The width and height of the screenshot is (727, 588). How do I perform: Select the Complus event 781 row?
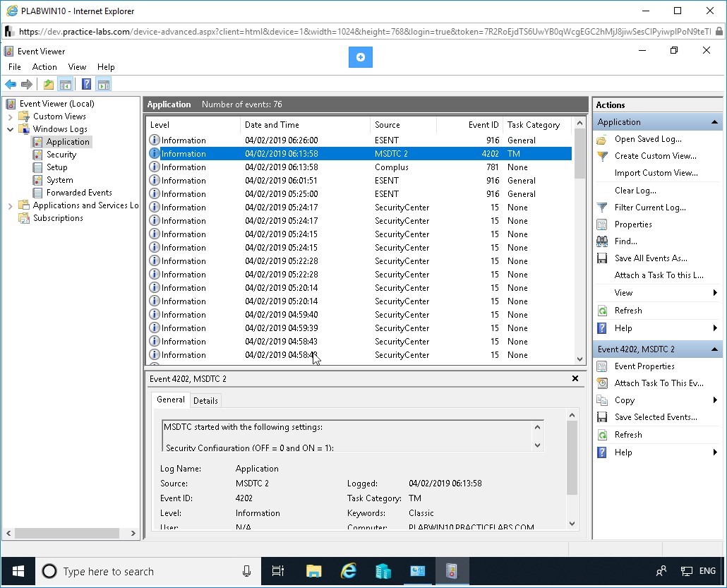(x=360, y=167)
